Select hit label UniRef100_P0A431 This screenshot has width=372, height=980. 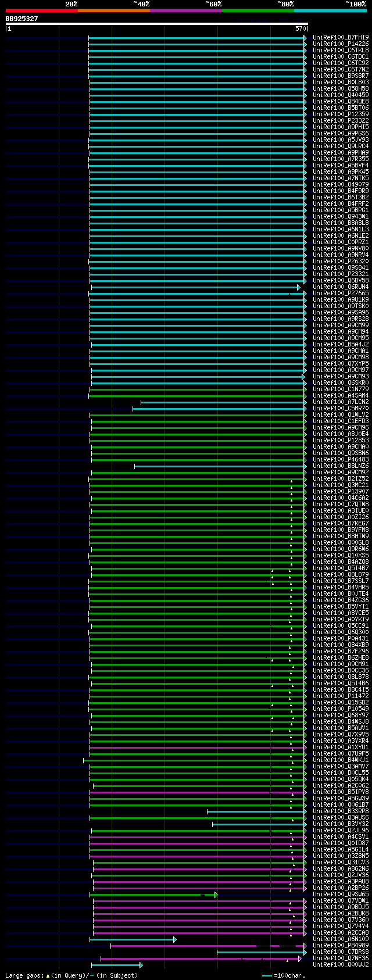tap(341, 638)
